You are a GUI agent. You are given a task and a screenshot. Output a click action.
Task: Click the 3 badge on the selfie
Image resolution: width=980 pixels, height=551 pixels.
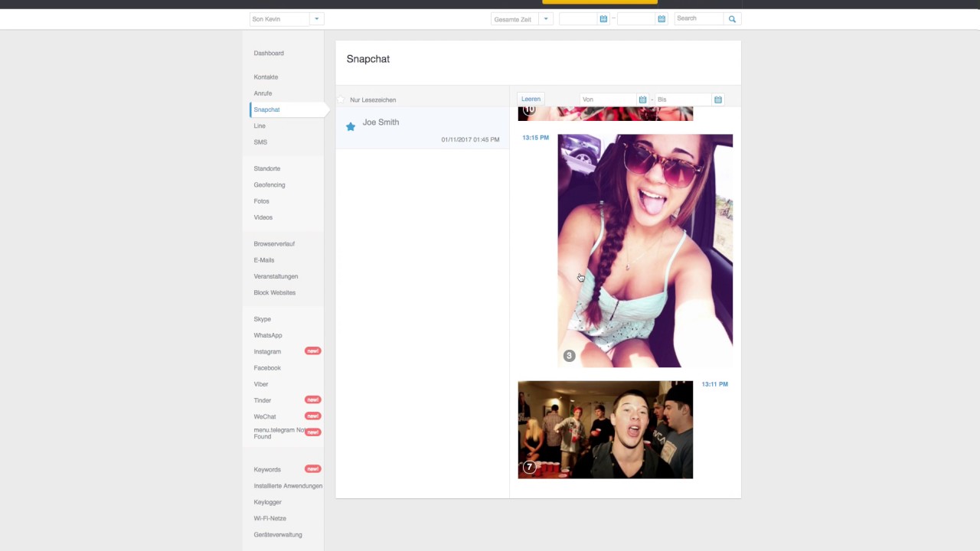(x=569, y=356)
